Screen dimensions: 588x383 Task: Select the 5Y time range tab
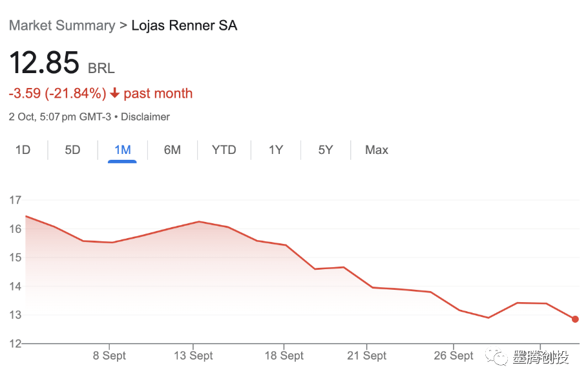click(326, 150)
